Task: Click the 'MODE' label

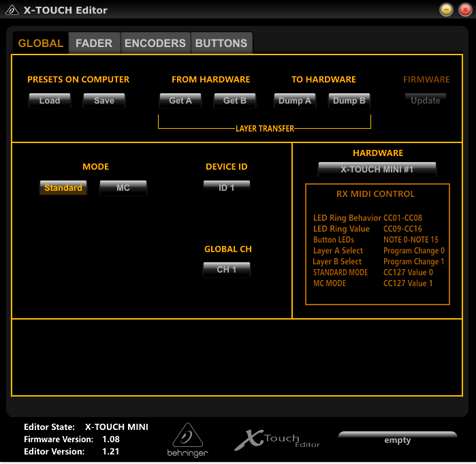Action: (95, 166)
